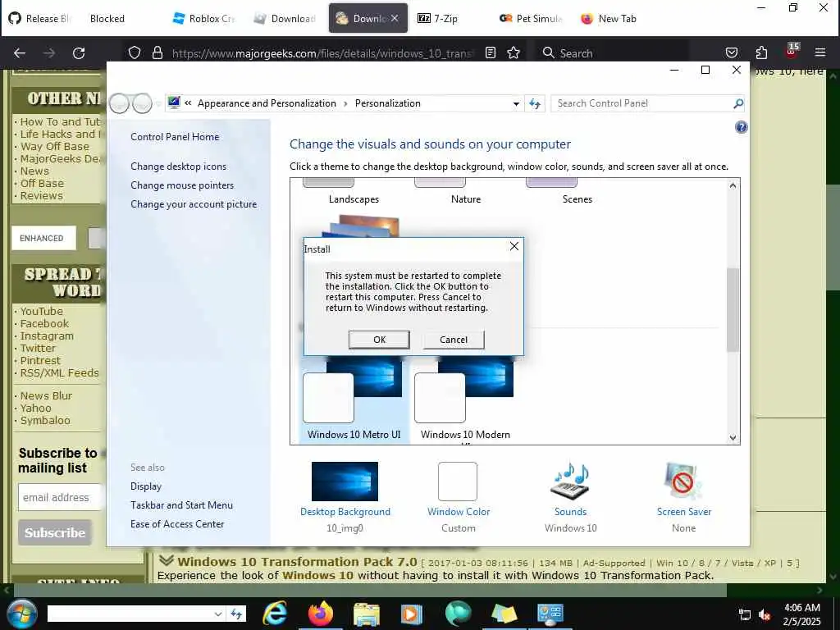The image size is (840, 630).
Task: Open Change your account picture link
Action: click(x=194, y=203)
